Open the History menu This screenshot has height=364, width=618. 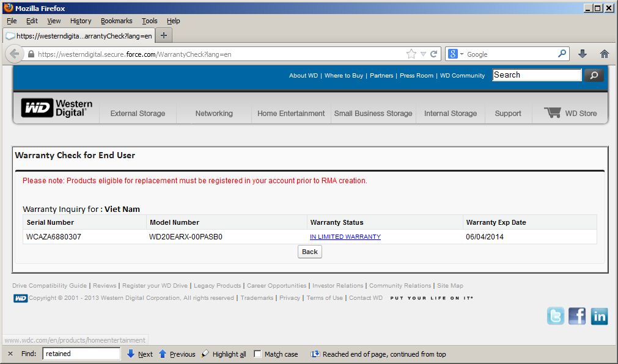pos(81,21)
